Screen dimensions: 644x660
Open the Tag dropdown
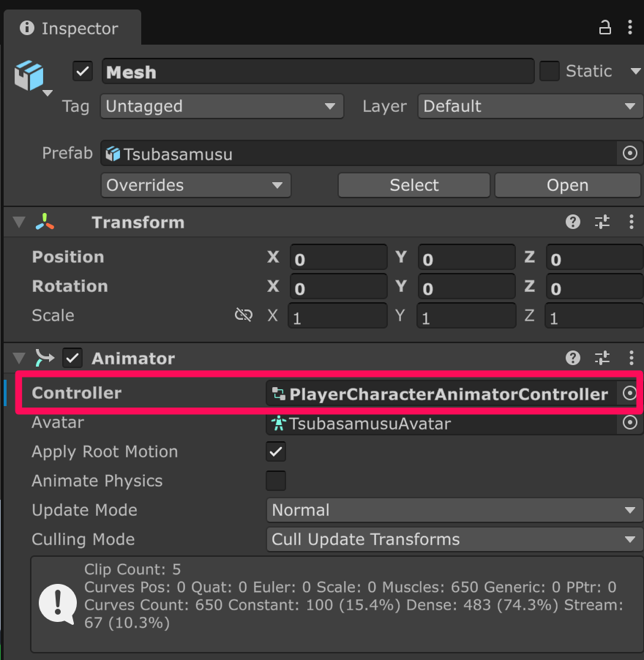221,107
